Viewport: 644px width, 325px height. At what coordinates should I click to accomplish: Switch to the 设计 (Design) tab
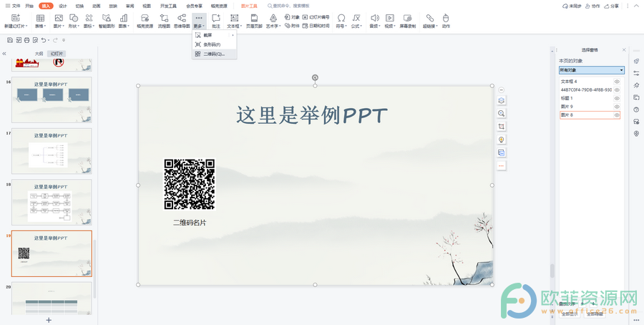tap(62, 6)
